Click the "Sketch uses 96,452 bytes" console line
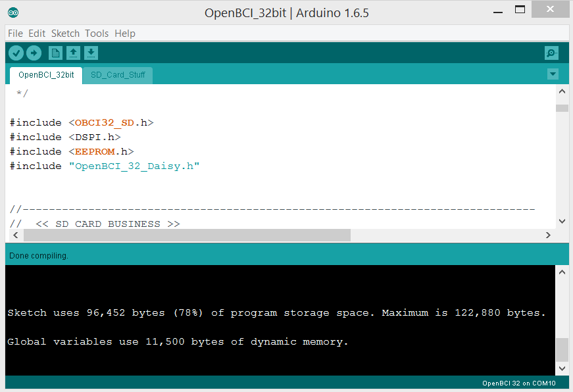 pos(276,313)
